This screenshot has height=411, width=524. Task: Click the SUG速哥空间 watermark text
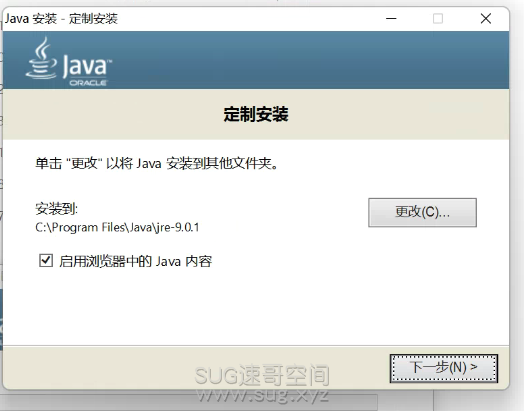pos(262,375)
